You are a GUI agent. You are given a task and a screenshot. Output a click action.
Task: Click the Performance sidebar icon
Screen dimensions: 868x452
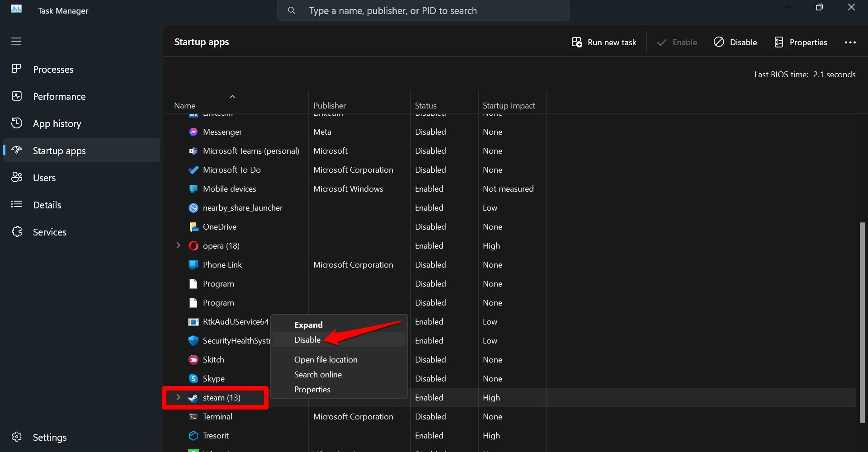pos(16,96)
